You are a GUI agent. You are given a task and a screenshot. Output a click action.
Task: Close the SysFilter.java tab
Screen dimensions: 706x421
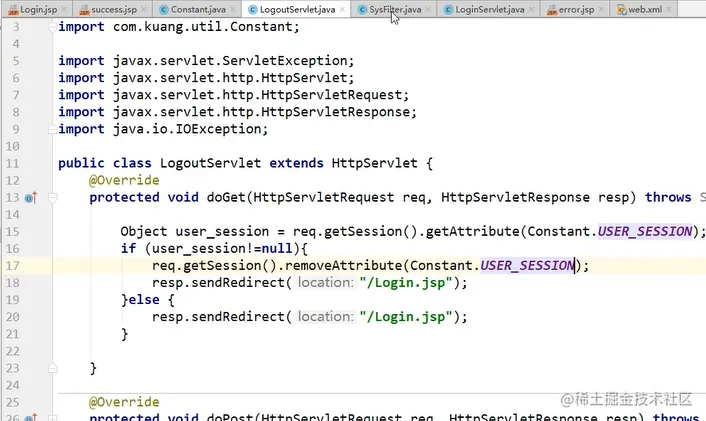(x=428, y=9)
